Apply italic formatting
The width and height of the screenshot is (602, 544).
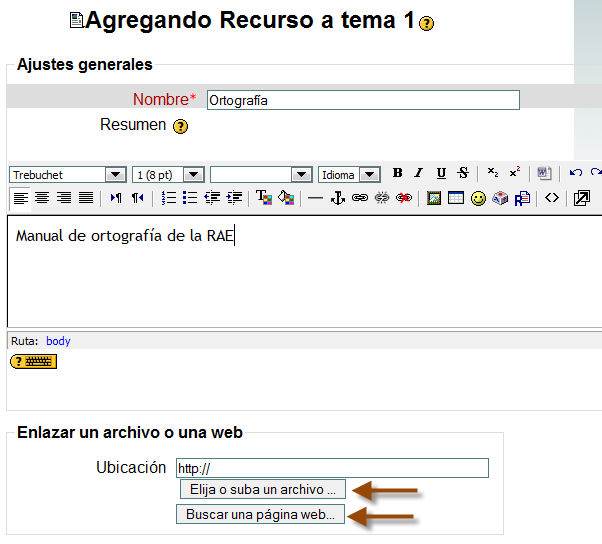pos(419,173)
